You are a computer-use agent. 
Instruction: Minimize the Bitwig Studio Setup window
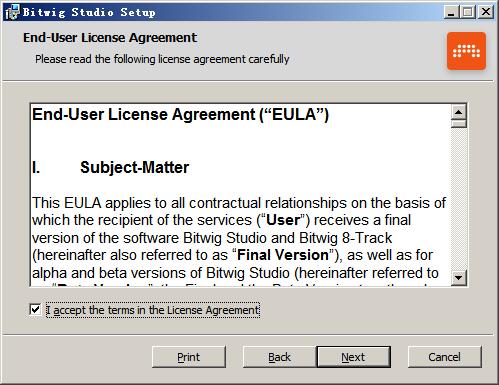[451, 12]
